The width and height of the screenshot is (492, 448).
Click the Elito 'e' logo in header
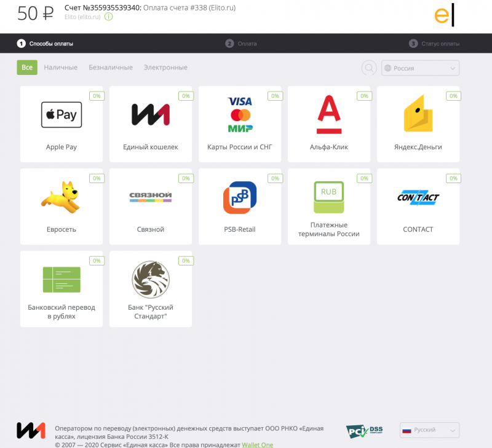tap(444, 15)
